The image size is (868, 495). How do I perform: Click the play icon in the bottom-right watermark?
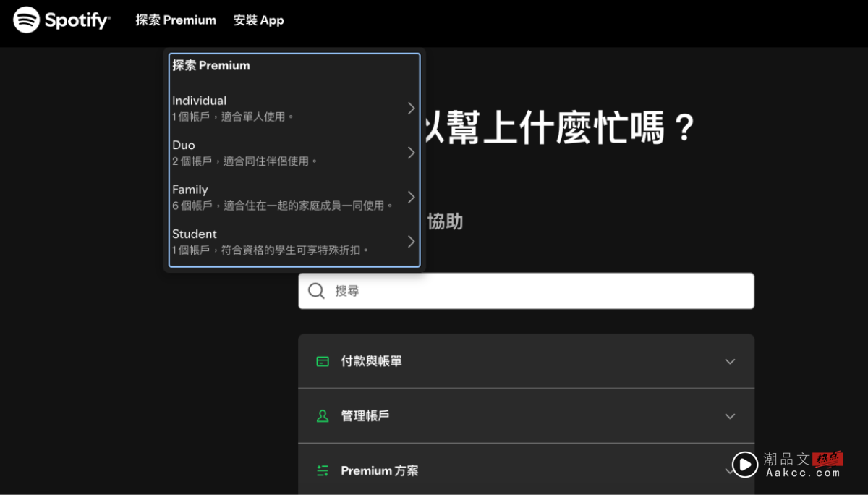click(744, 465)
